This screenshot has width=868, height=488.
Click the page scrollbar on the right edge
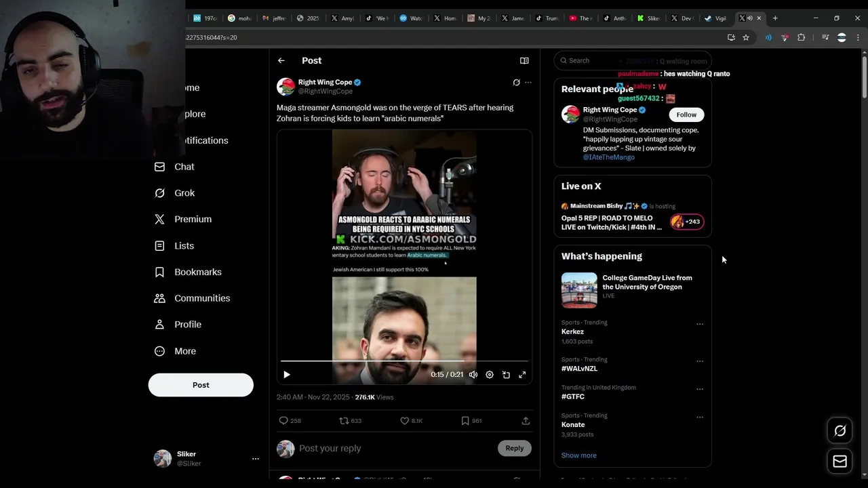pos(864,78)
